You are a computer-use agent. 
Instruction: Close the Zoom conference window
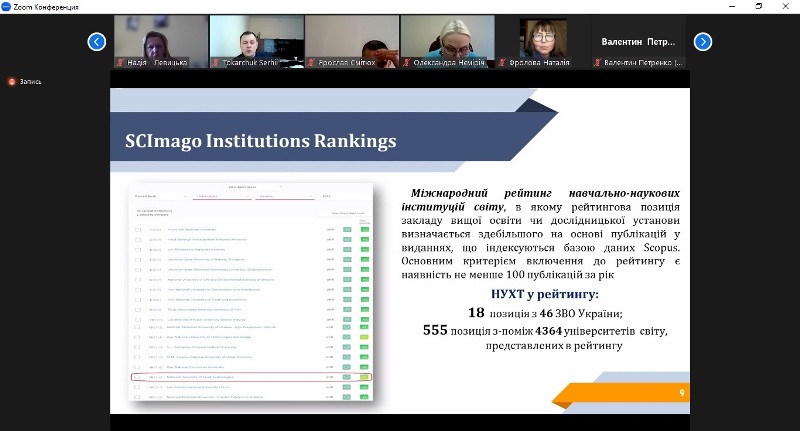(x=786, y=7)
